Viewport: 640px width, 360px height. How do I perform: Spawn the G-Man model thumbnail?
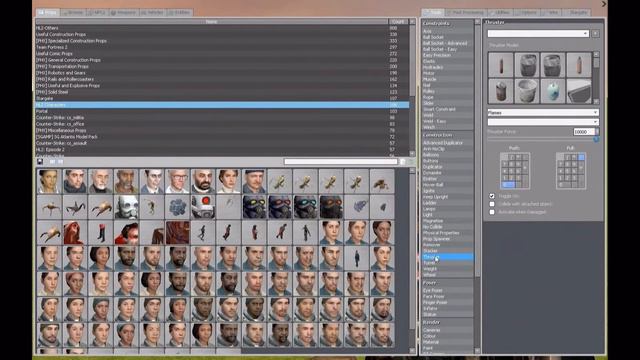click(x=152, y=182)
